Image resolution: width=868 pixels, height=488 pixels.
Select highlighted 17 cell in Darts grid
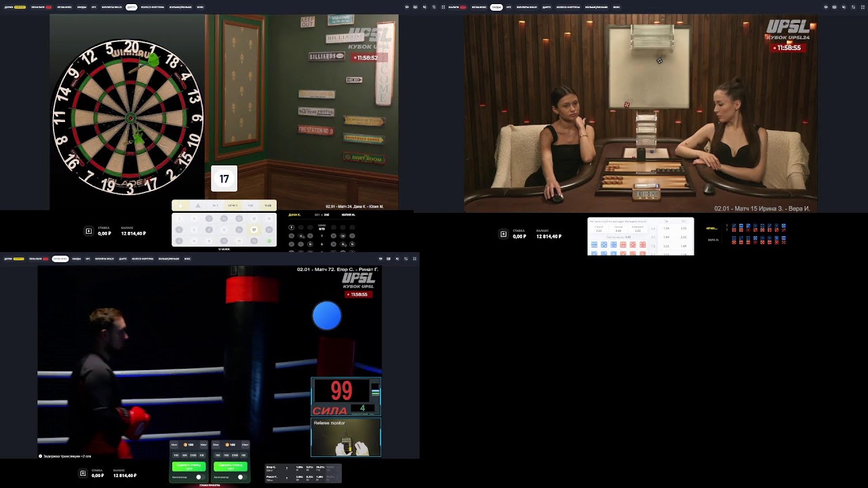[x=254, y=230]
